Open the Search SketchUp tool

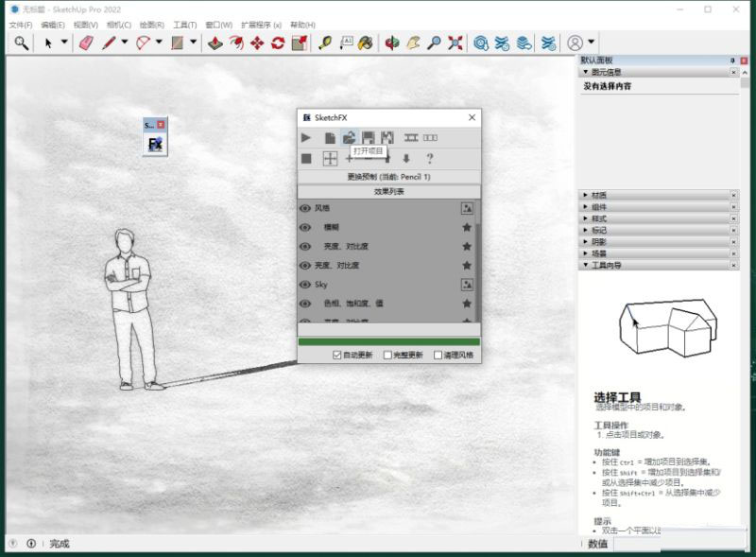[x=21, y=43]
